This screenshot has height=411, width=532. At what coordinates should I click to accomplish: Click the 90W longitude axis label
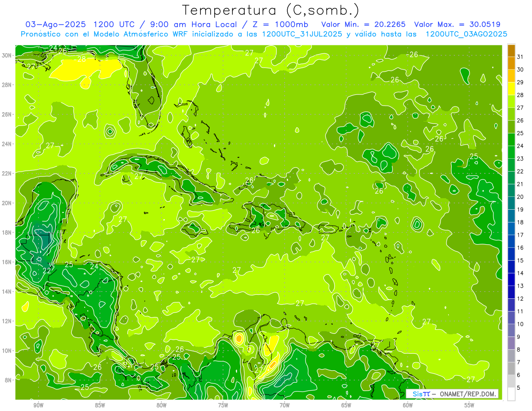[x=38, y=406]
